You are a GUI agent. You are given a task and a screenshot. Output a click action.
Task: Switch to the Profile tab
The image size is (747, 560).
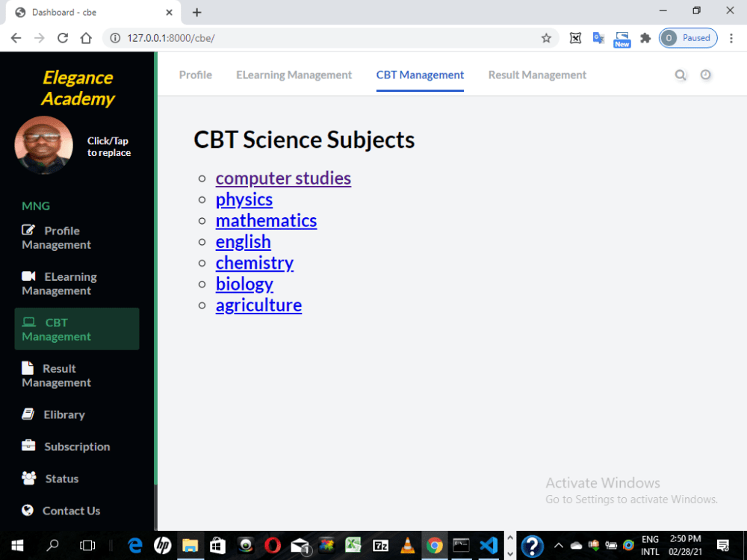(x=195, y=75)
